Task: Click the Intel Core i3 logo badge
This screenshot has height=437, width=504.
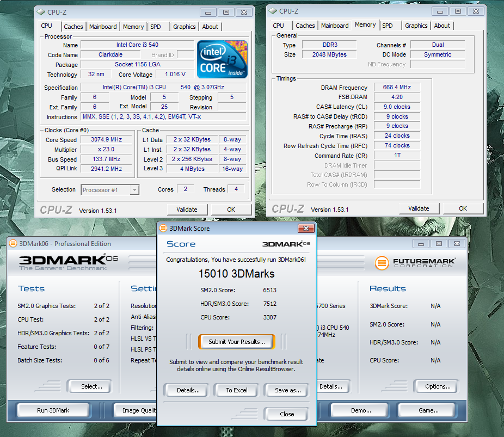Action: pos(222,59)
